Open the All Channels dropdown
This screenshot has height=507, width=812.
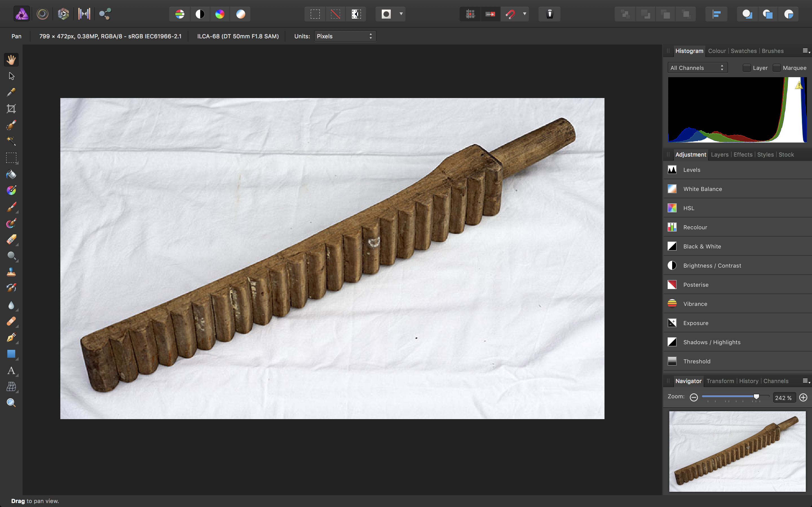[697, 68]
